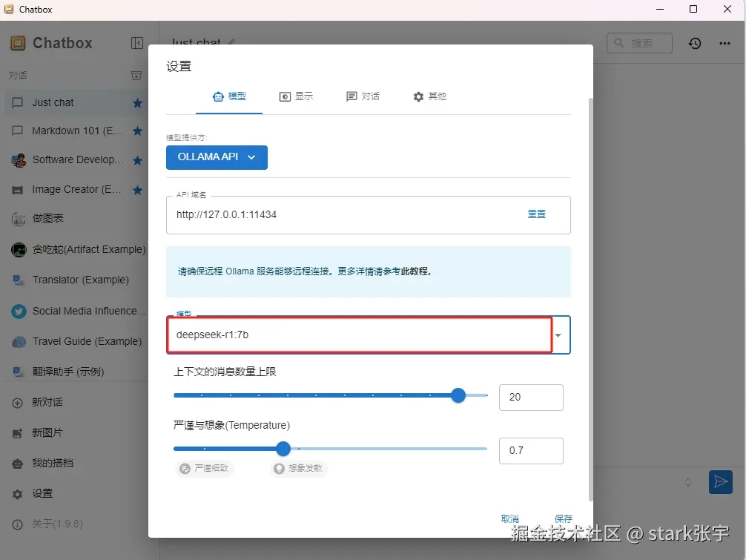
Task: Click the send message arrow button
Action: (x=720, y=482)
